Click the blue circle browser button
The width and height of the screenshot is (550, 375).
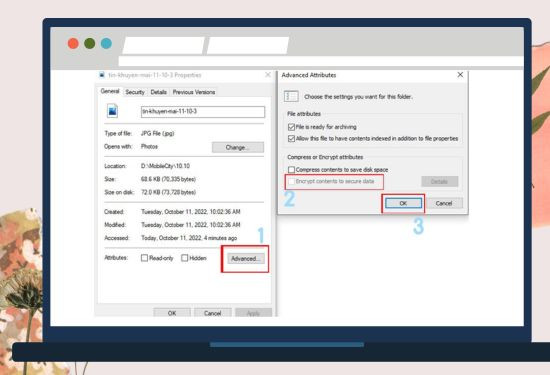click(x=106, y=43)
